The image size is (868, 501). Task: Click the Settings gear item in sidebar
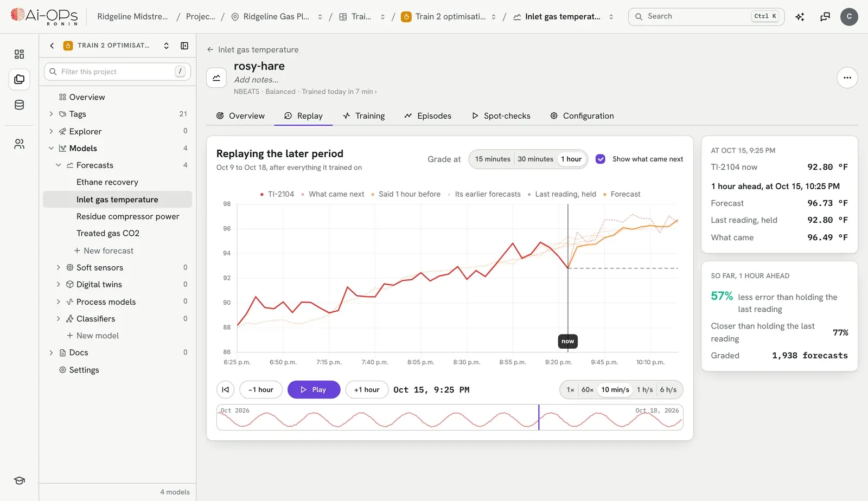click(79, 370)
